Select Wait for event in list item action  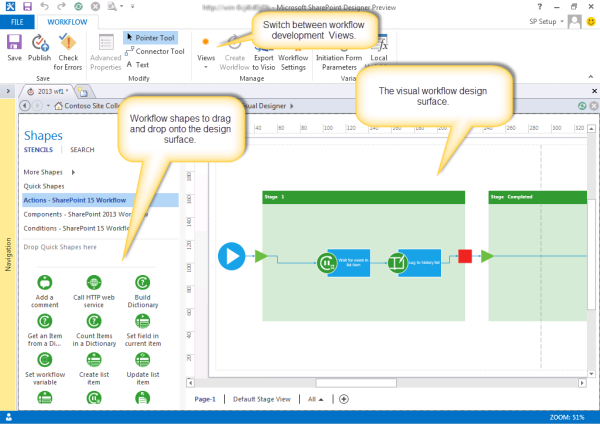pyautogui.click(x=344, y=263)
